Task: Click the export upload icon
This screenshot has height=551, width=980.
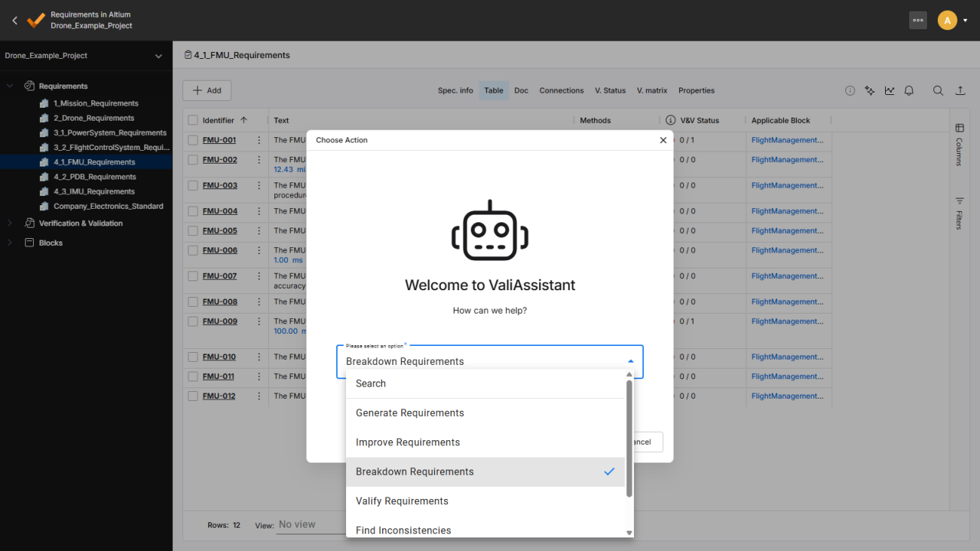Action: point(960,90)
